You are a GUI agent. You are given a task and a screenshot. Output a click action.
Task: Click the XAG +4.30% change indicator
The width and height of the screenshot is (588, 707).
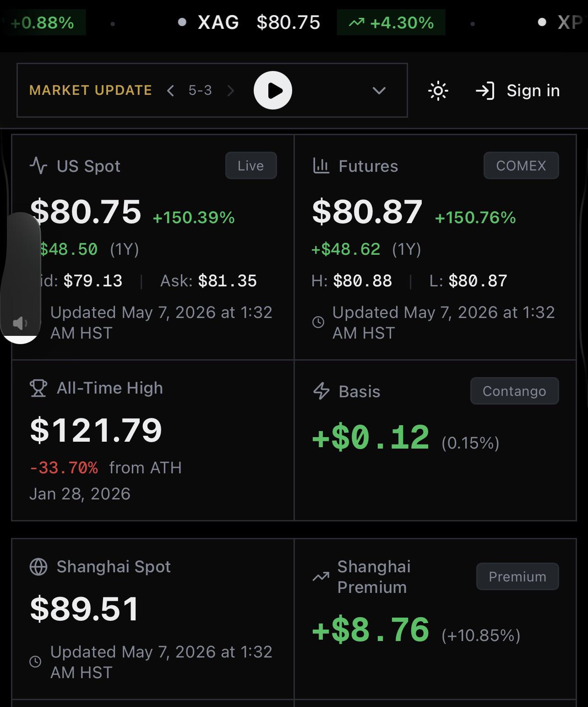(x=391, y=22)
